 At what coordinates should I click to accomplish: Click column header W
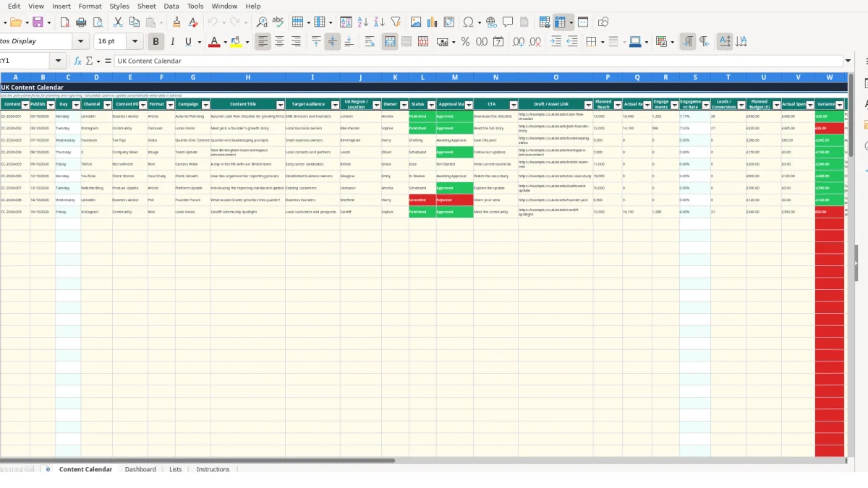tap(830, 77)
